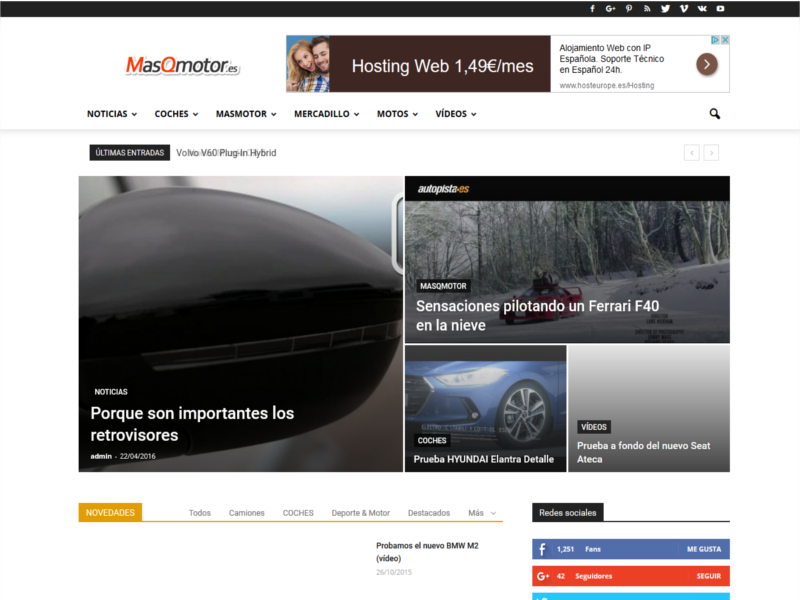This screenshot has width=800, height=600.
Task: Open 'Porque son importantes los retrovisores' article
Action: pos(192,424)
